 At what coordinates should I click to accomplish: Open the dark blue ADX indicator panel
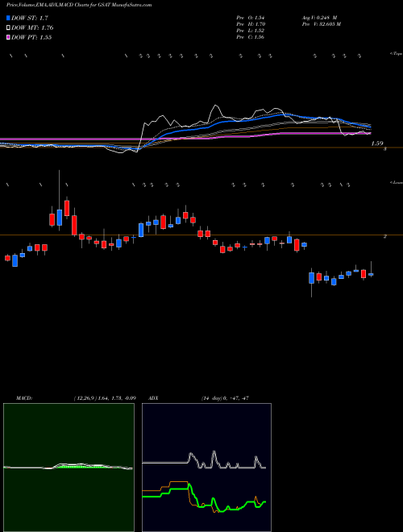point(206,468)
